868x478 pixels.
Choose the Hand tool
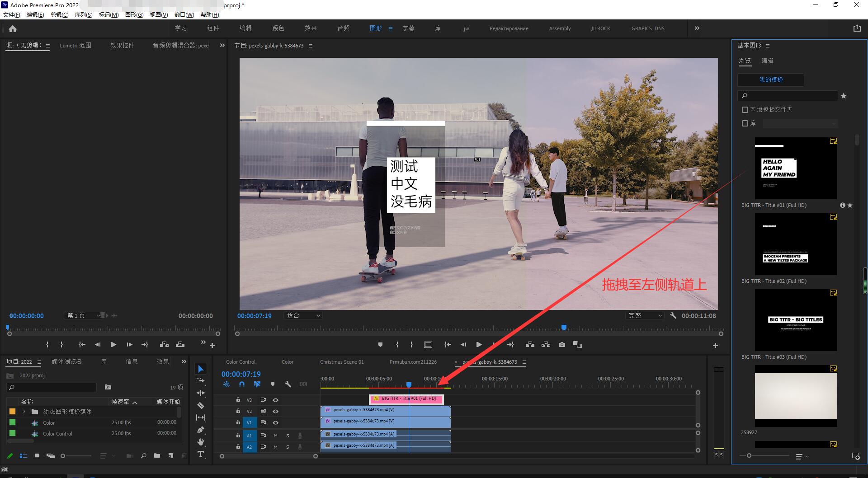[201, 442]
